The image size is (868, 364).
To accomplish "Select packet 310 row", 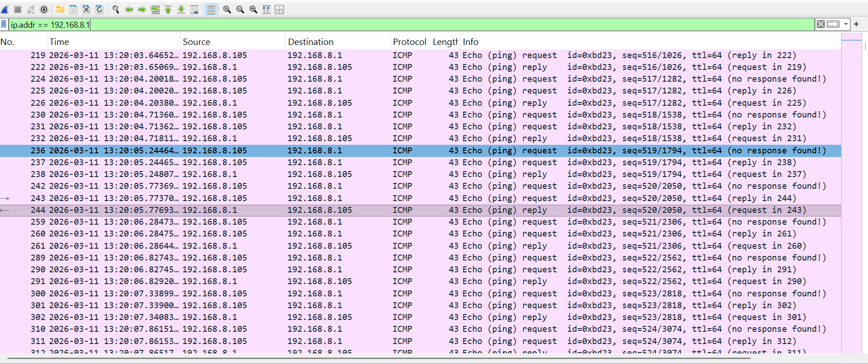I will tap(421, 329).
